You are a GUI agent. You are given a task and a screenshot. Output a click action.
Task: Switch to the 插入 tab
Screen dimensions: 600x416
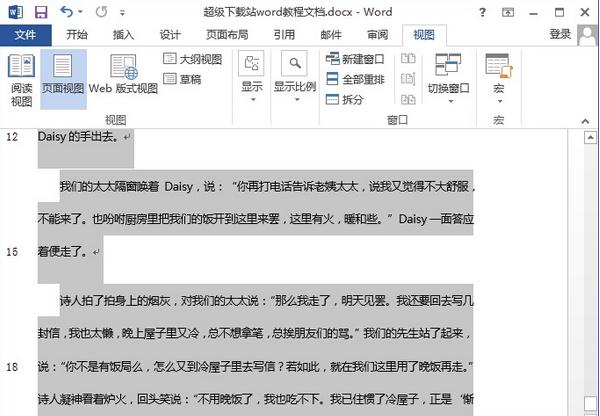(123, 35)
